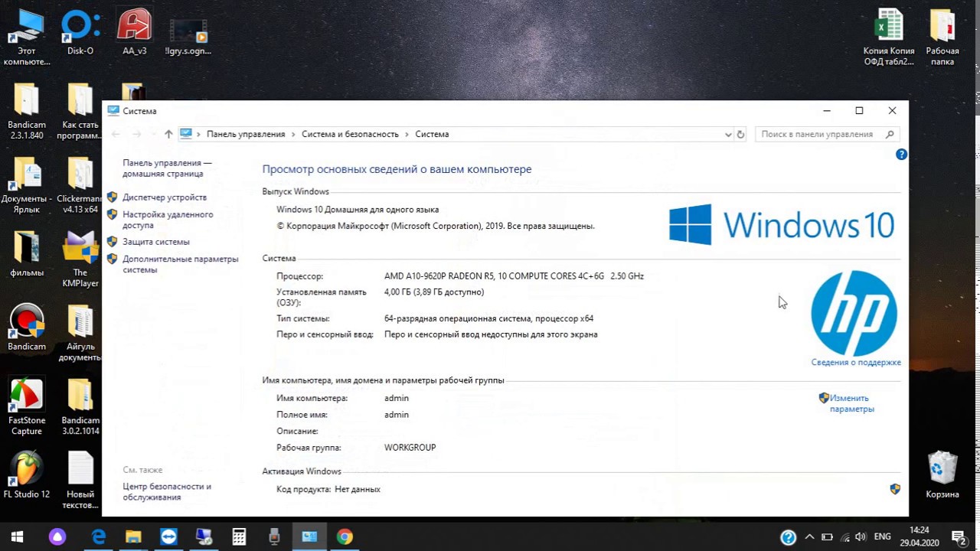The height and width of the screenshot is (551, 980).
Task: Select the Bandicam 3.0.2.1014 folder
Action: pyautogui.click(x=80, y=407)
